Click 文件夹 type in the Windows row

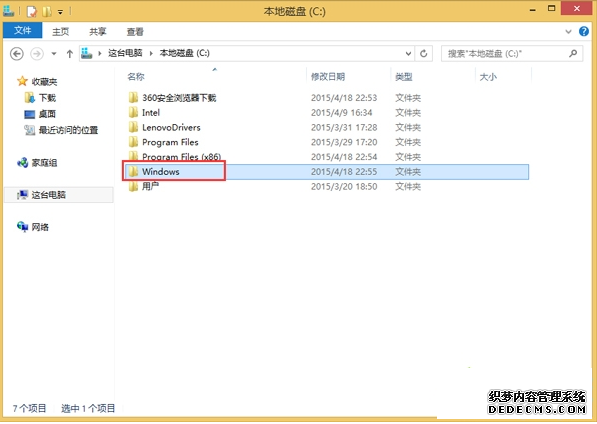pyautogui.click(x=408, y=172)
